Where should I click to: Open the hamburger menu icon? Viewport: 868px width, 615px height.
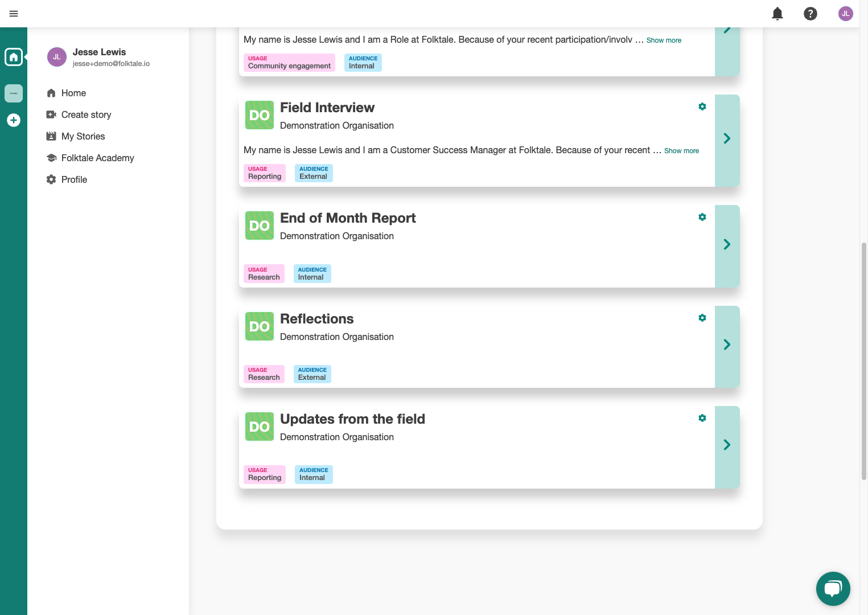pos(14,14)
